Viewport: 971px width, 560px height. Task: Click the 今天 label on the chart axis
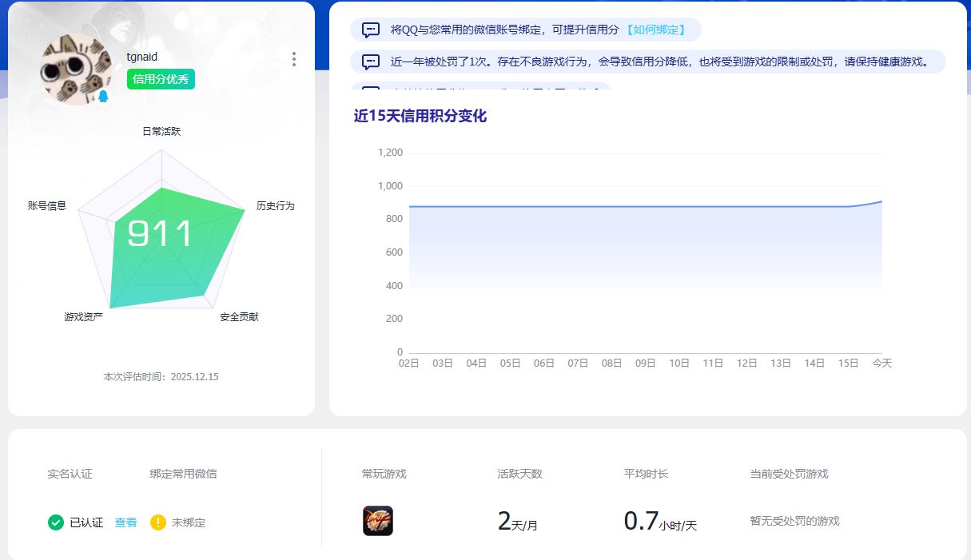click(882, 362)
